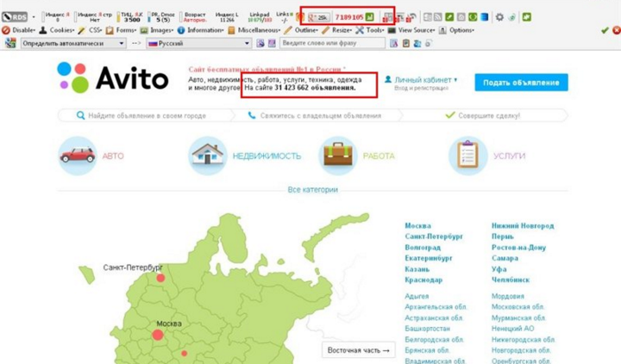The height and width of the screenshot is (364, 621).
Task: Open the Resize menu
Action: tap(336, 30)
